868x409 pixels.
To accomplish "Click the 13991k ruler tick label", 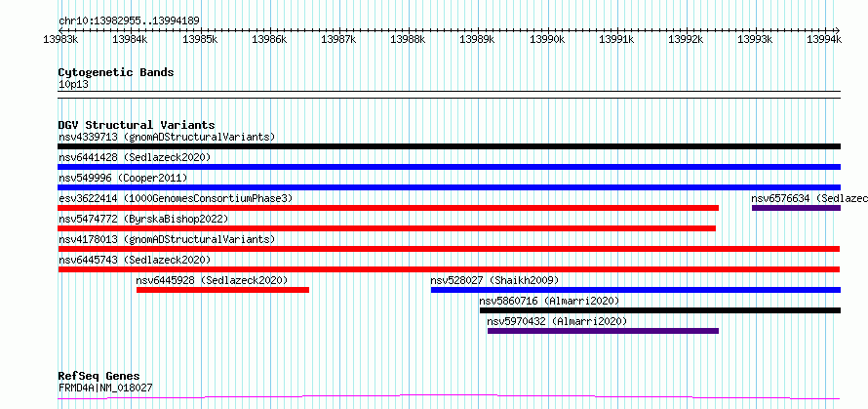I will 617,39.
